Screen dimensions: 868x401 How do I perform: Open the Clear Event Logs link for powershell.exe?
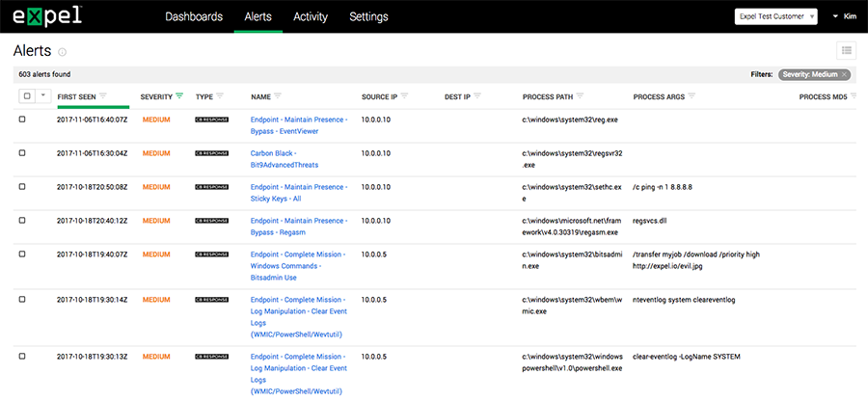[299, 374]
